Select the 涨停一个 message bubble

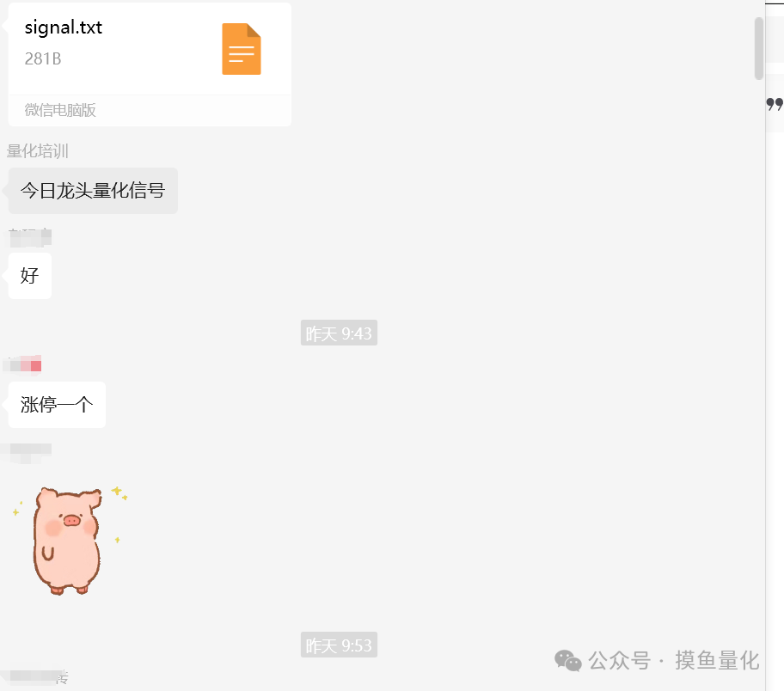57,405
